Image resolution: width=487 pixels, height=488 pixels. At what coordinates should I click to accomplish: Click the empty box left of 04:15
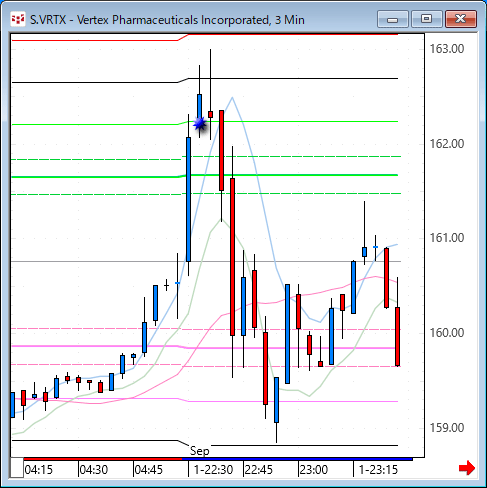(x=17, y=468)
